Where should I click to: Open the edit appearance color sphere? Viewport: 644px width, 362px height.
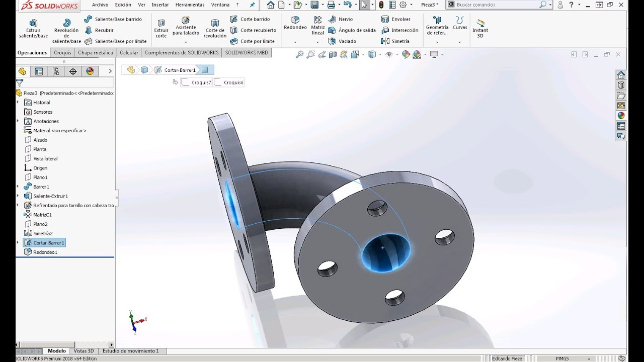click(x=406, y=55)
